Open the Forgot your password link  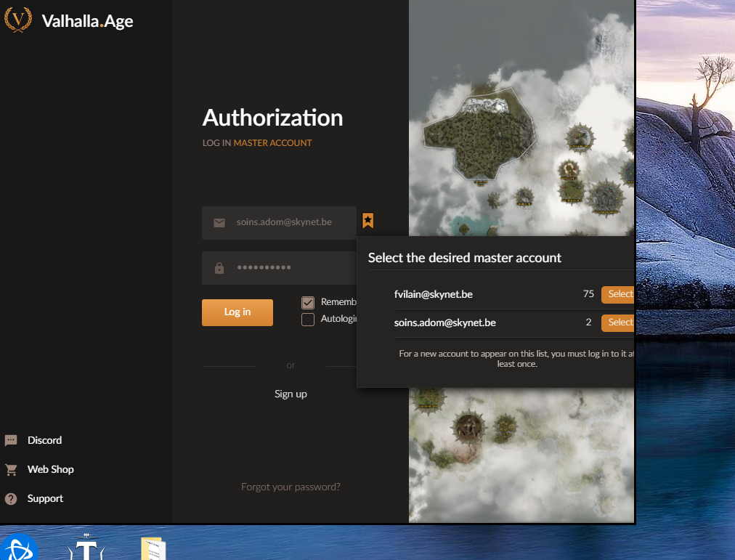(291, 487)
